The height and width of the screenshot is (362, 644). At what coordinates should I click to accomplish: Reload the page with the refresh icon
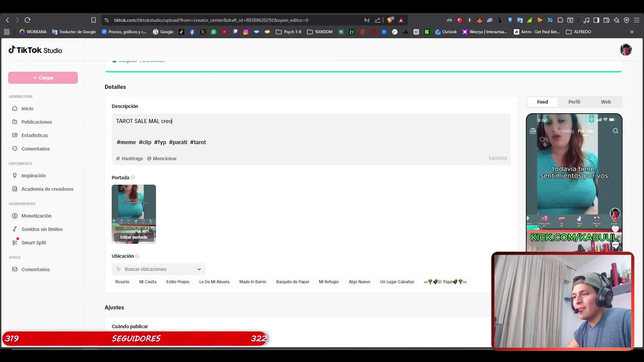(x=27, y=20)
